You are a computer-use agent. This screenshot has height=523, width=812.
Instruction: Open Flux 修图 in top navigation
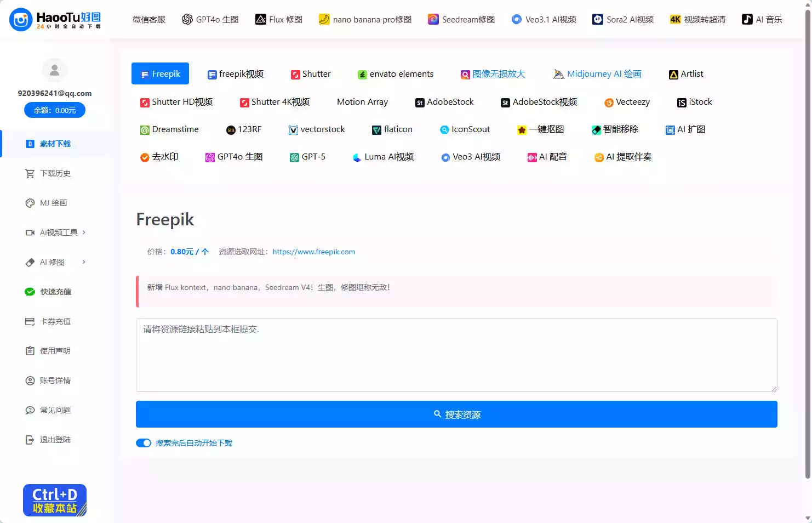[x=279, y=19]
